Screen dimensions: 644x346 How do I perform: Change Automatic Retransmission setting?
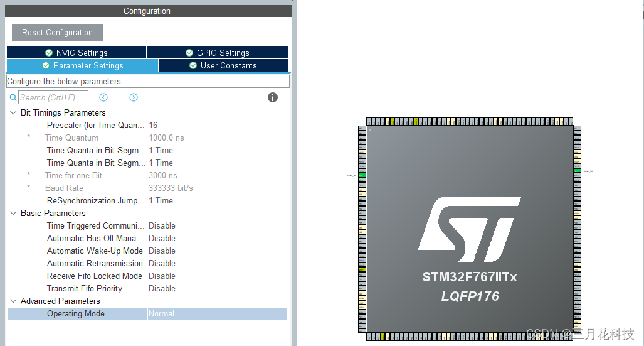click(x=162, y=263)
